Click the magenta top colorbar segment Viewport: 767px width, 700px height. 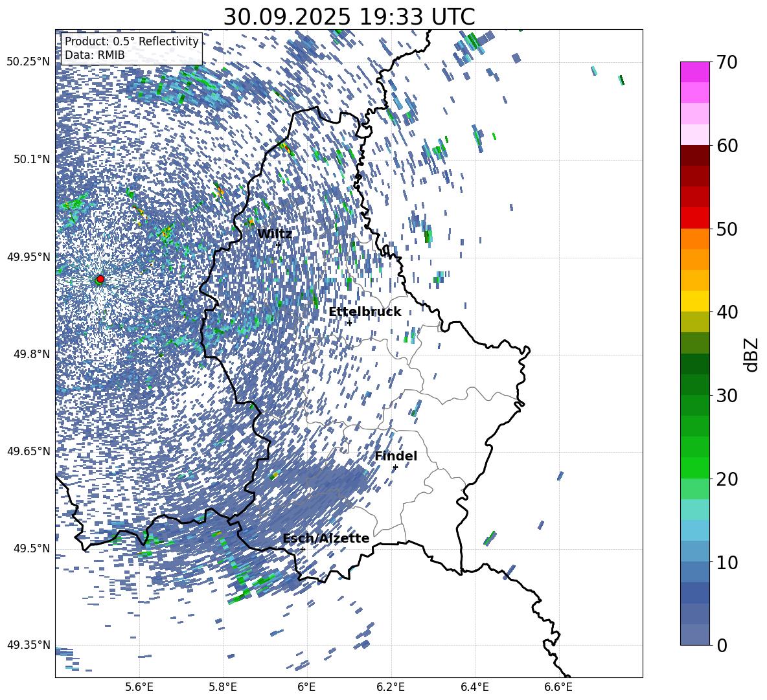pos(694,72)
